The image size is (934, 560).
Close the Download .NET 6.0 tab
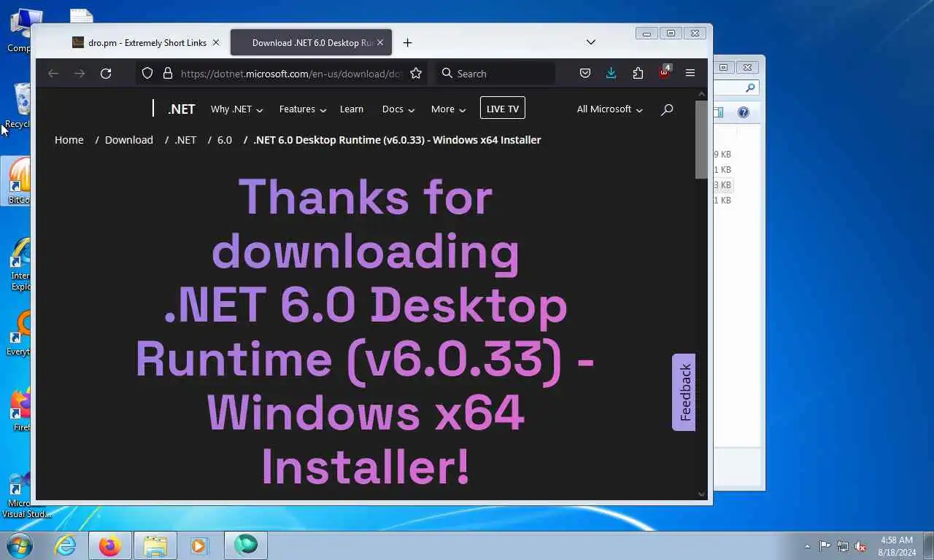[x=380, y=42]
